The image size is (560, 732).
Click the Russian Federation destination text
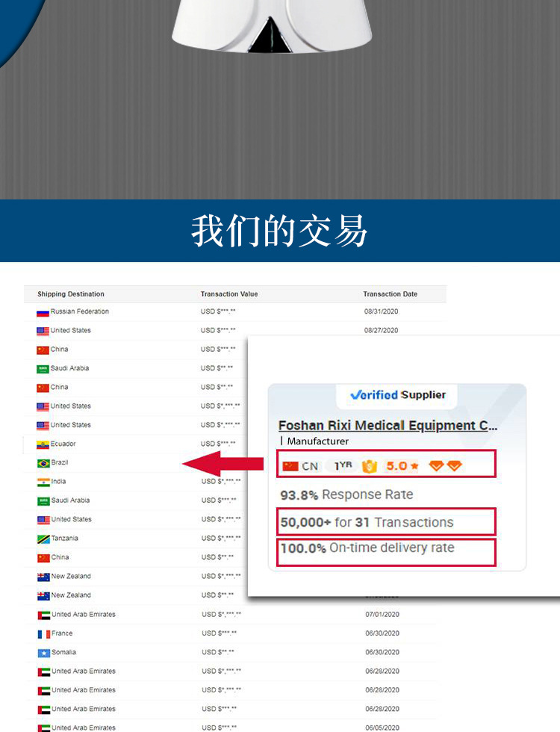(79, 311)
